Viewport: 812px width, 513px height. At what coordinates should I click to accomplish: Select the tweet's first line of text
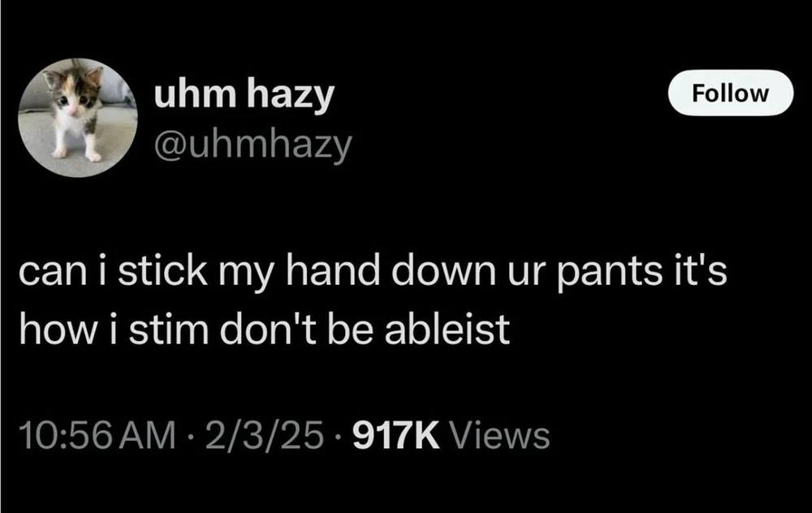pos(373,273)
